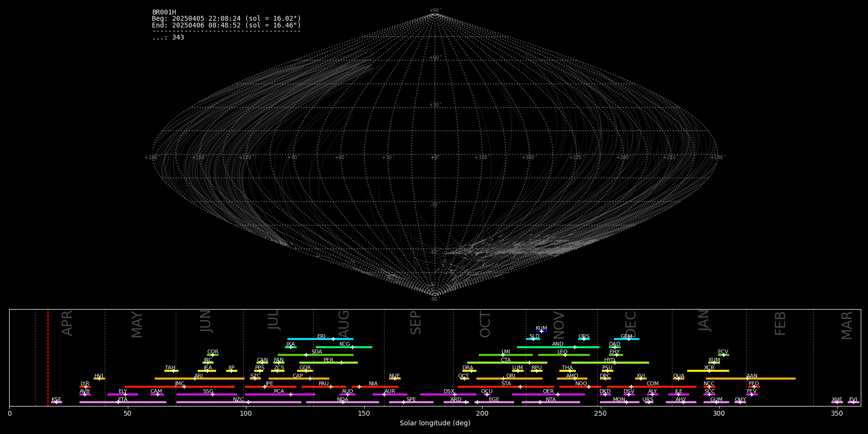Click the COR shower label
Screen dimensions: 868x434
(213, 352)
